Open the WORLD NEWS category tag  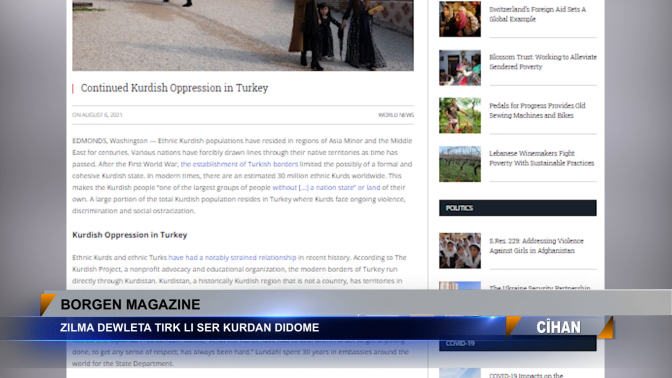pos(396,115)
